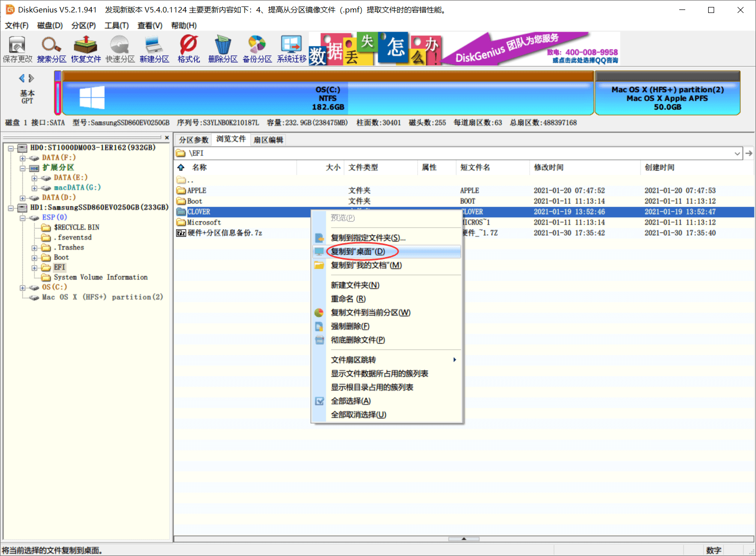This screenshot has height=556, width=756.
Task: Click the parent folder up-arrow icon in file list header
Action: point(181,167)
